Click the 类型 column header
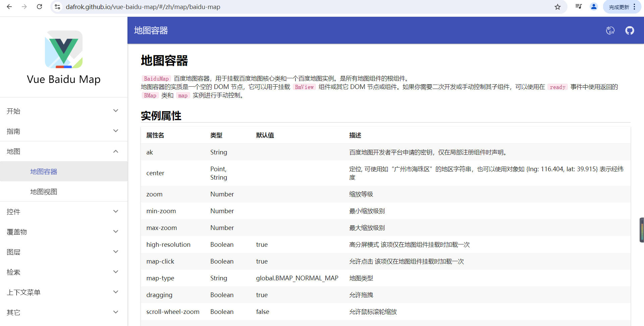 [216, 135]
